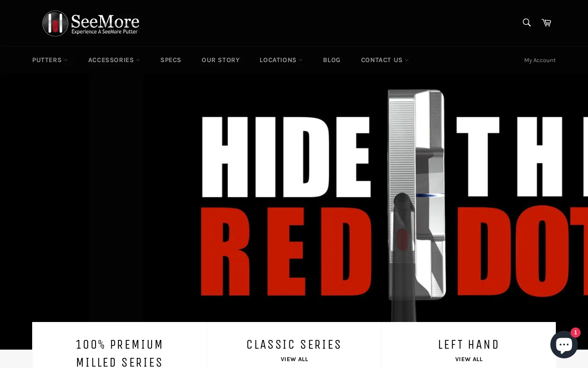Click View All under Left Hand
Image resolution: width=588 pixels, height=368 pixels.
click(x=469, y=359)
